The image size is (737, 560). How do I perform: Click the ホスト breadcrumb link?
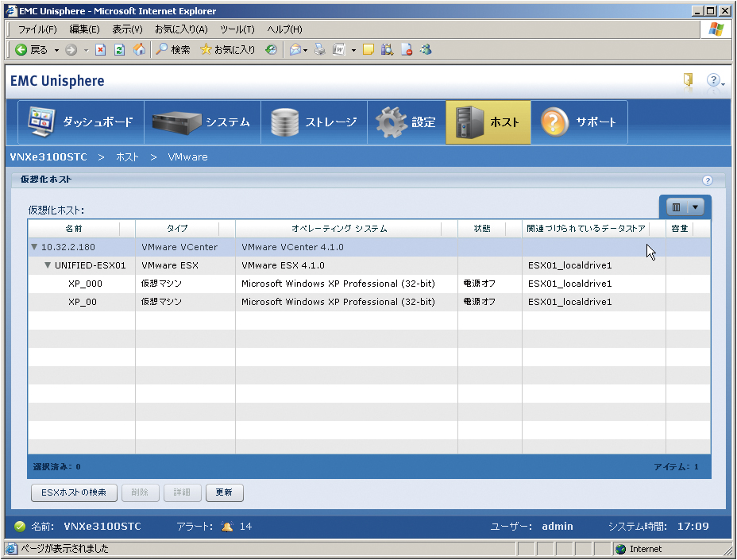click(x=127, y=157)
